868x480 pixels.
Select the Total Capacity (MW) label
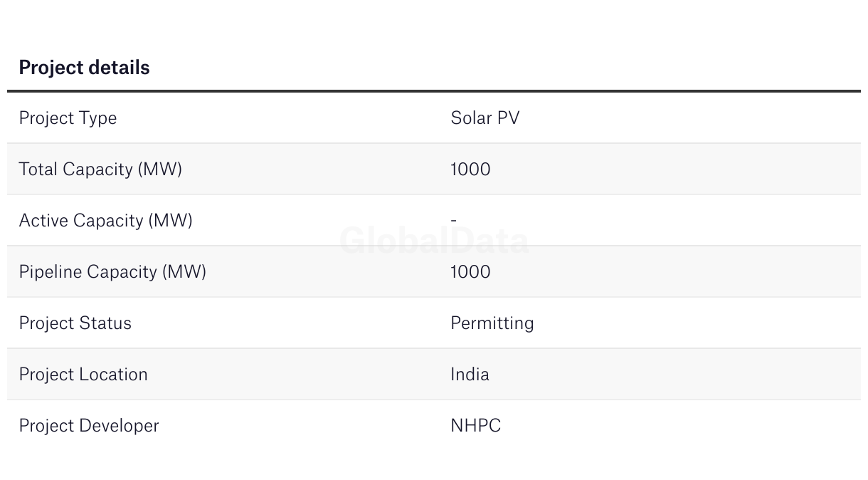[x=100, y=169]
